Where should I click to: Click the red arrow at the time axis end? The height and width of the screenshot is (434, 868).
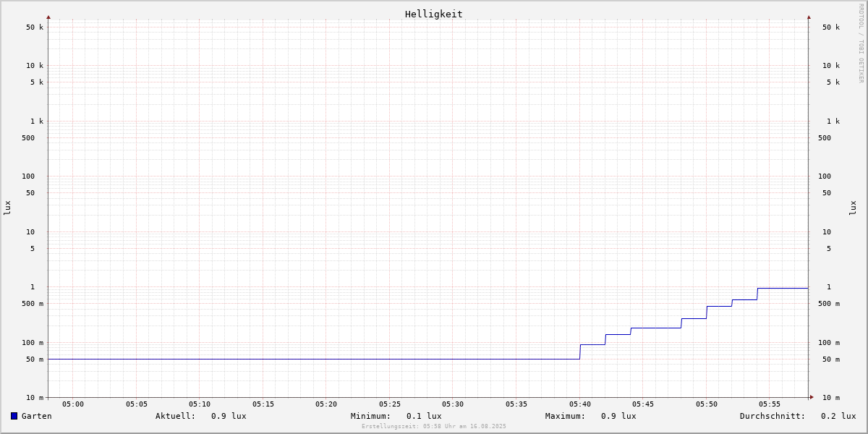[x=812, y=397]
